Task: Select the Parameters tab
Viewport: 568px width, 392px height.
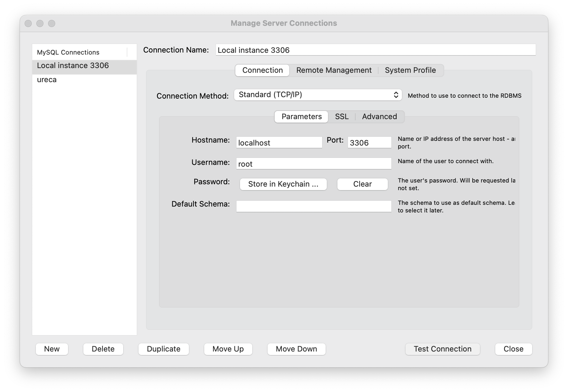Action: pos(301,117)
